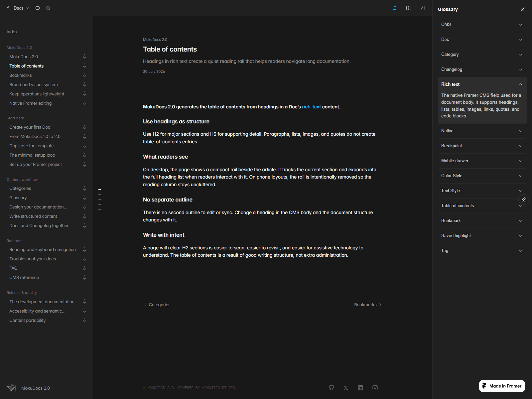Pin the Keep operations lightweight doc
This screenshot has height=399, width=532.
pos(84,94)
